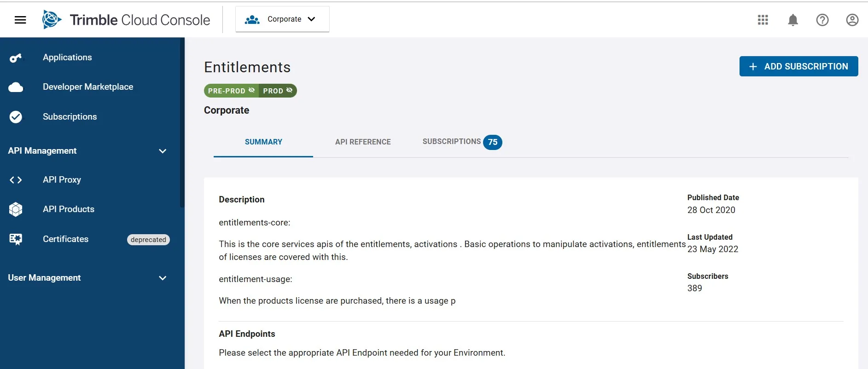Open the apps grid launcher
868x369 pixels.
pos(763,20)
